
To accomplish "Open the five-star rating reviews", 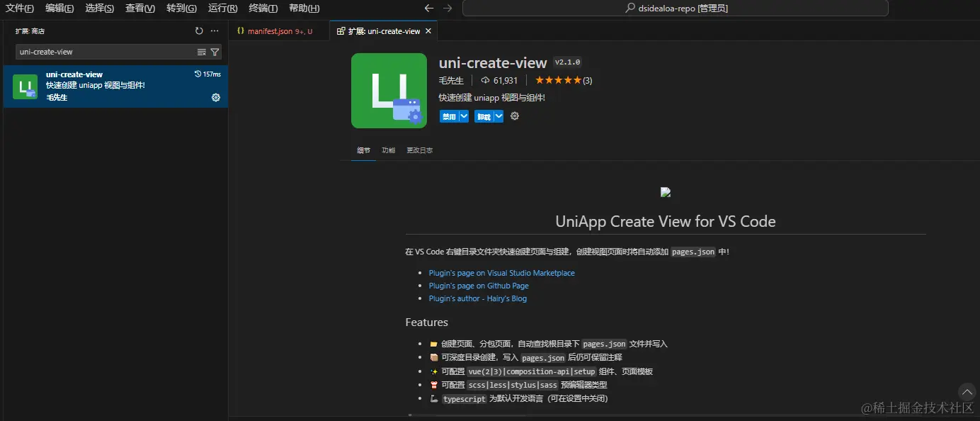I will tap(564, 80).
